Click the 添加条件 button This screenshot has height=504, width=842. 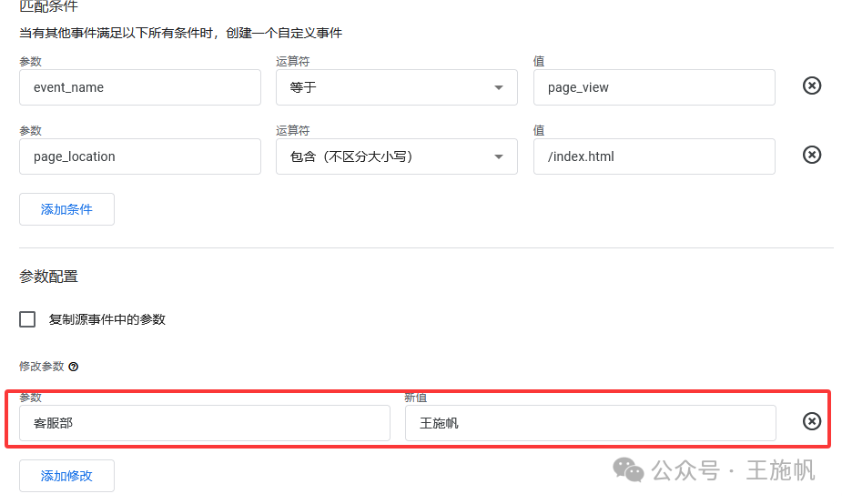point(66,209)
